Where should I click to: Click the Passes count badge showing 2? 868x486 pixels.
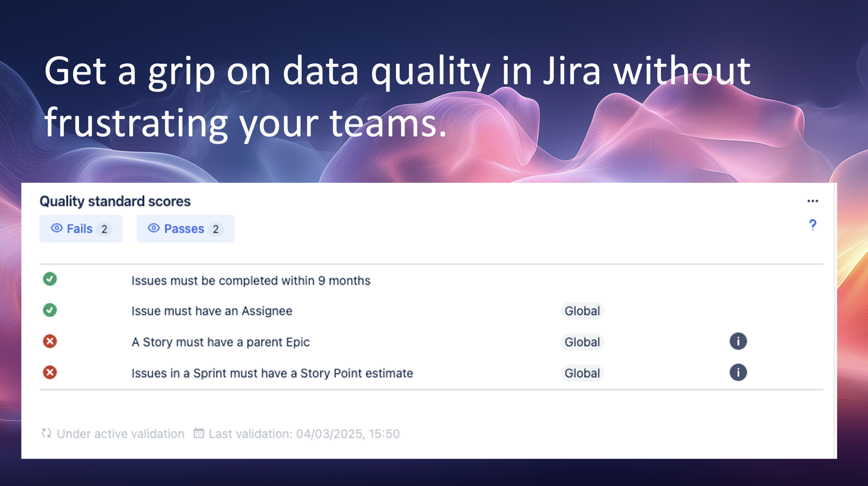(216, 229)
